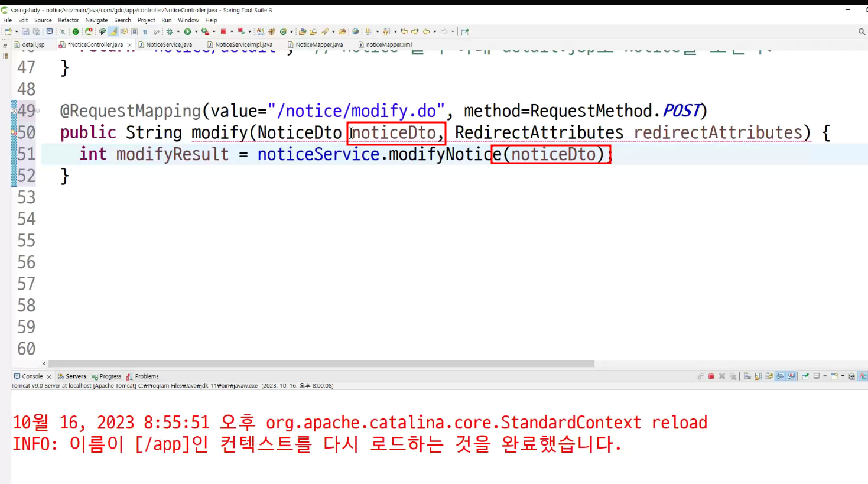The width and height of the screenshot is (868, 484).
Task: Save the current file with Save icon
Action: pyautogui.click(x=25, y=31)
